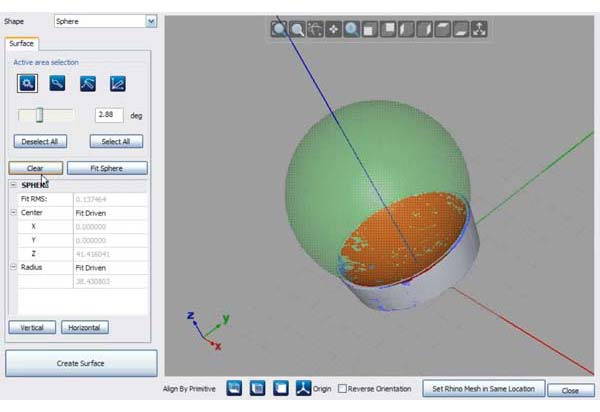Click the first Align By Primitive icon
This screenshot has height=412, width=600.
point(234,388)
